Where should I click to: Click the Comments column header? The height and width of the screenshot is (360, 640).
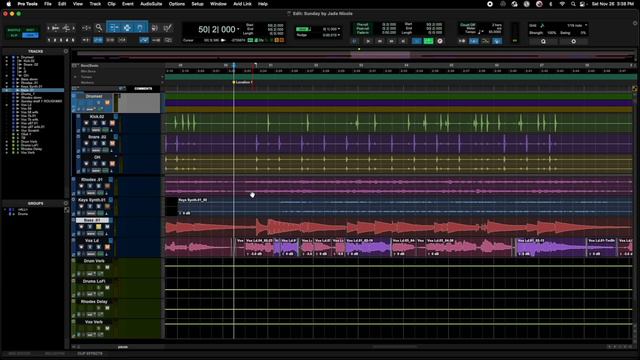pos(143,88)
